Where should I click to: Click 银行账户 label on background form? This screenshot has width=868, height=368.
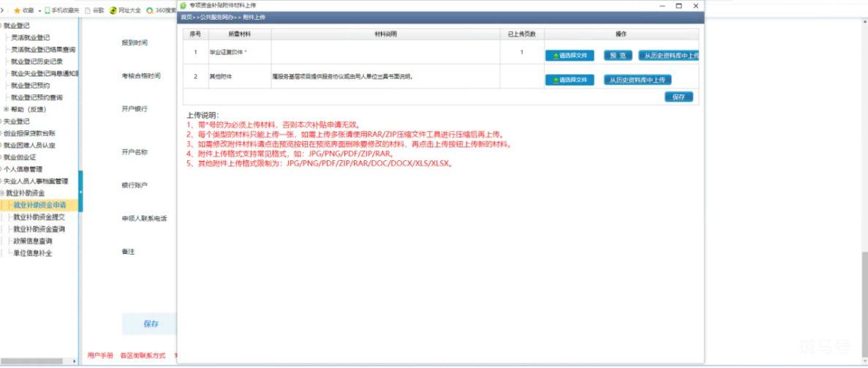pyautogui.click(x=135, y=185)
